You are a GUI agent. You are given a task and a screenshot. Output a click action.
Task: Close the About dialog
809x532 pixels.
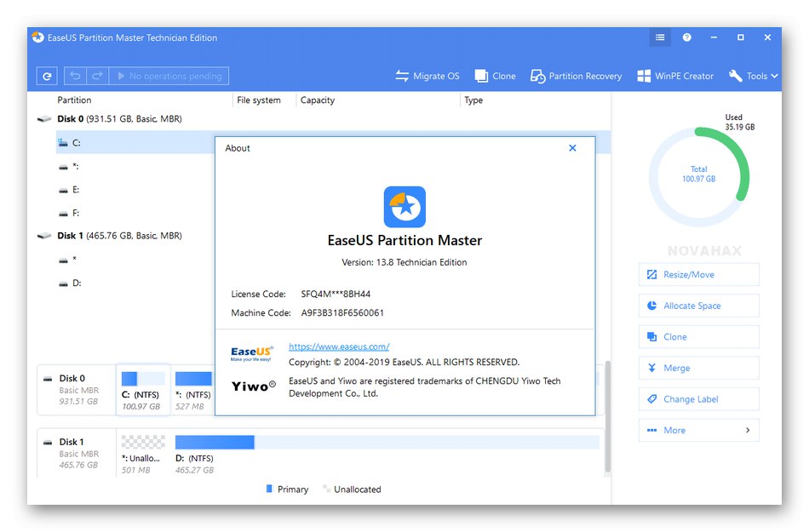[572, 148]
